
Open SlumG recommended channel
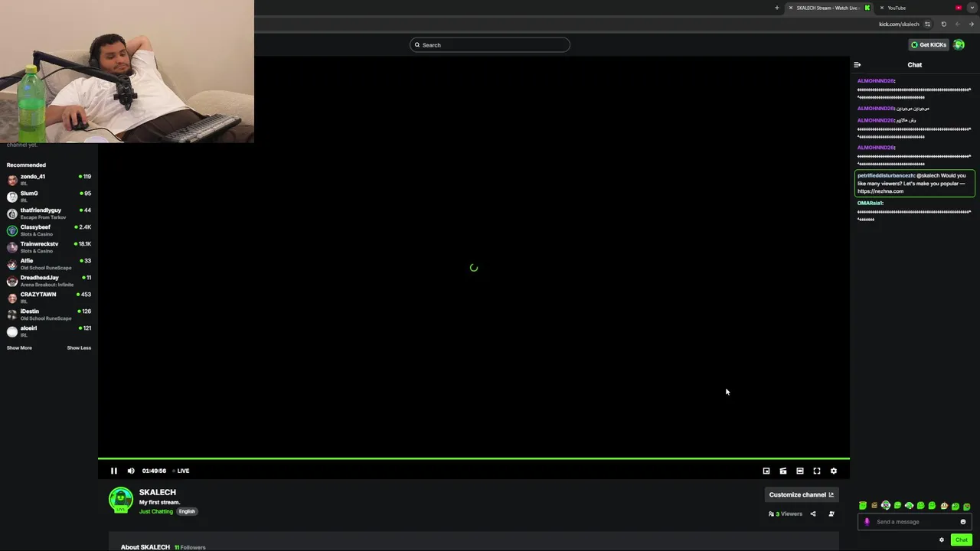tap(49, 197)
